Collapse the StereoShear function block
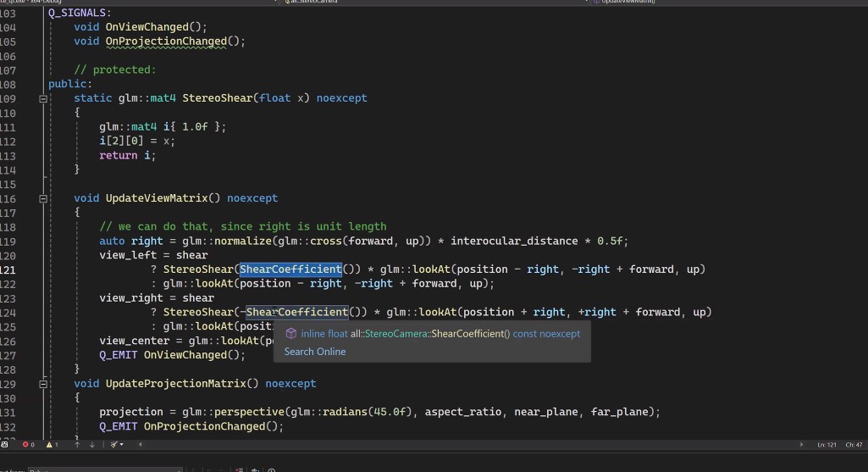The image size is (868, 472). pyautogui.click(x=43, y=98)
